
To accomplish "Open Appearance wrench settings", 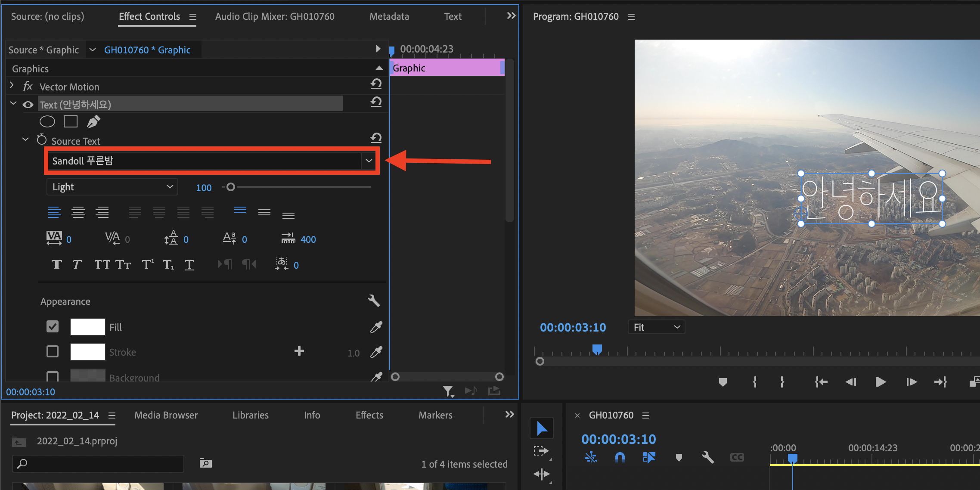I will tap(373, 301).
